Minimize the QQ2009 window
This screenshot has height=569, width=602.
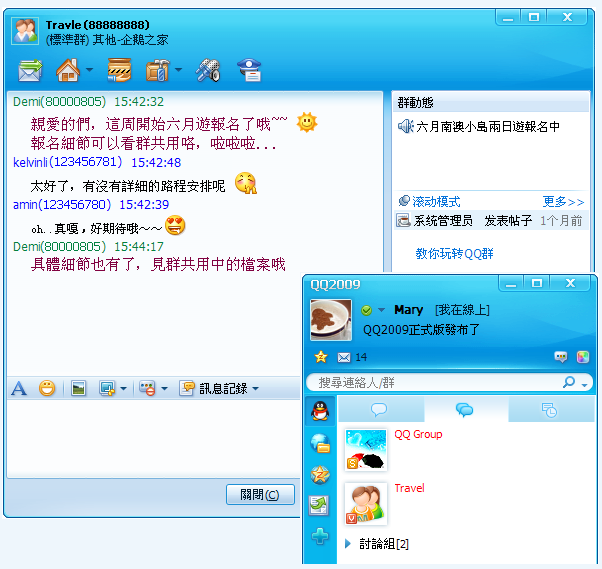(511, 284)
